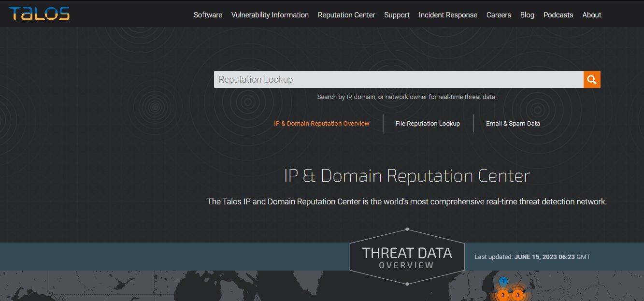Select the blue map marker labeled 1

(x=503, y=280)
